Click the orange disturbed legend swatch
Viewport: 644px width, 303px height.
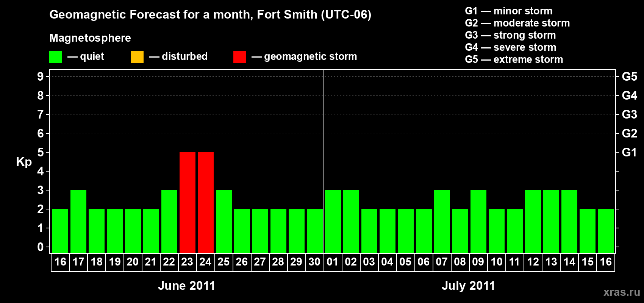pos(137,57)
